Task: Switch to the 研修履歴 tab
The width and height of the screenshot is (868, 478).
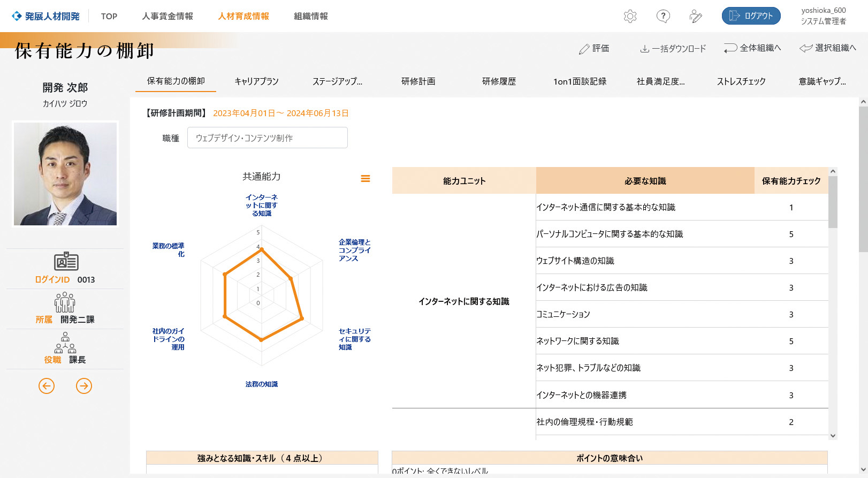Action: coord(499,81)
